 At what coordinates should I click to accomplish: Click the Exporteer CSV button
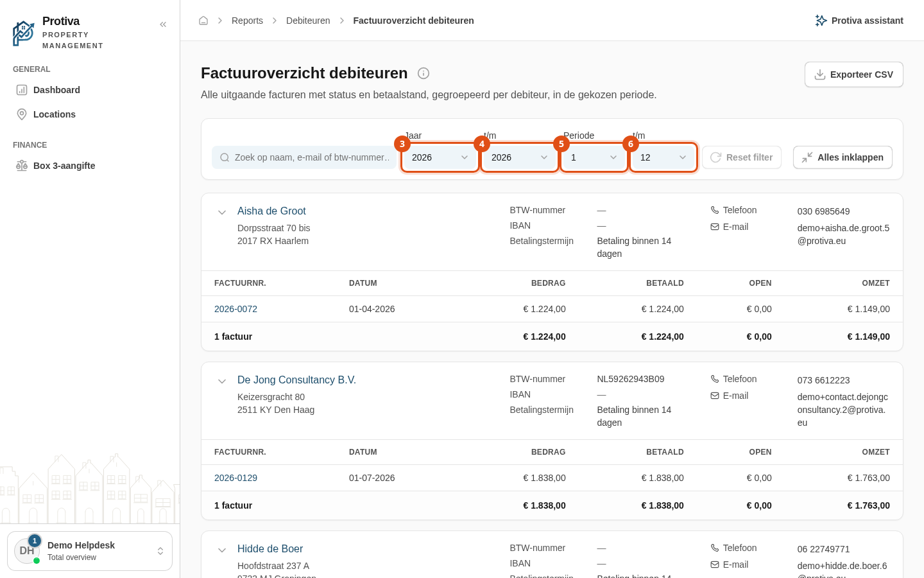[x=854, y=74]
